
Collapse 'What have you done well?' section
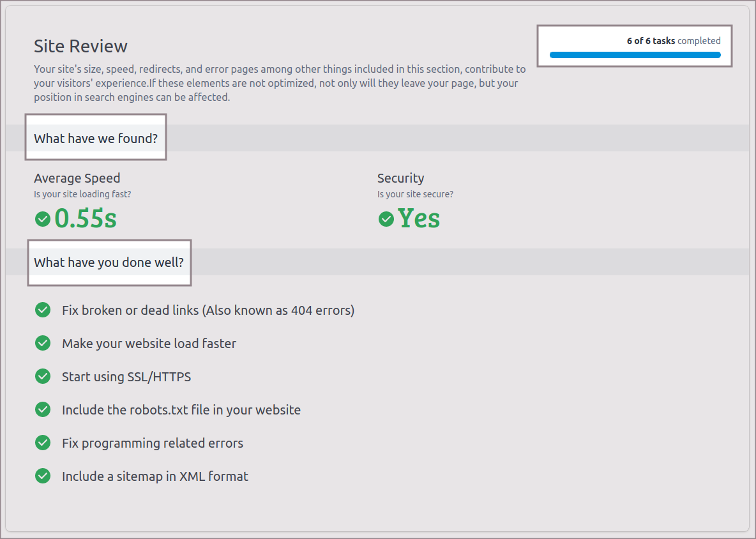coord(109,262)
